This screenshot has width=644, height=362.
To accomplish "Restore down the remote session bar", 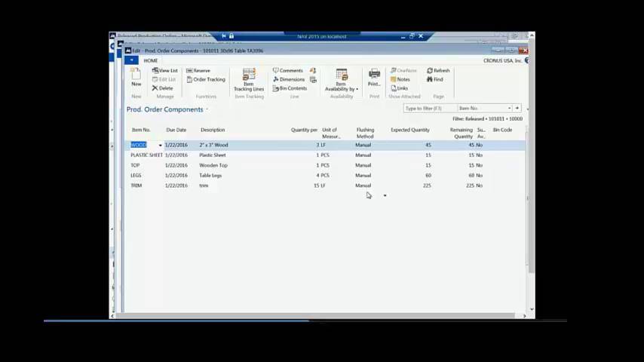I will pos(412,36).
